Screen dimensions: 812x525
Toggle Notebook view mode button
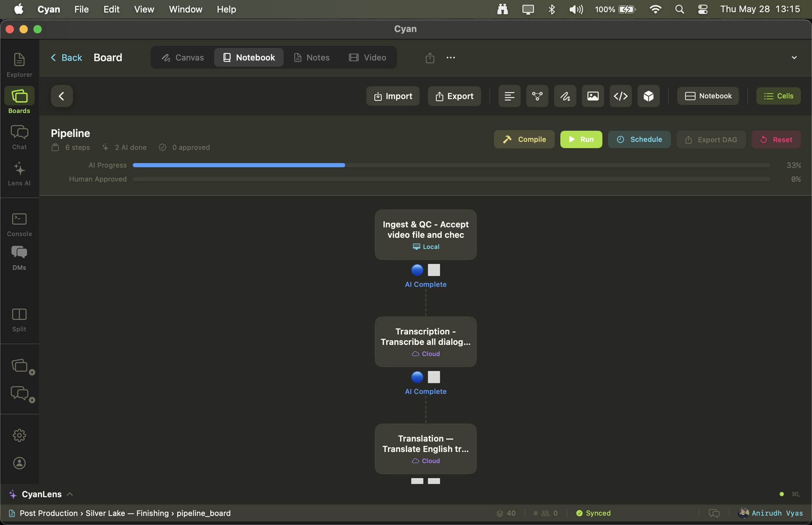pyautogui.click(x=708, y=96)
